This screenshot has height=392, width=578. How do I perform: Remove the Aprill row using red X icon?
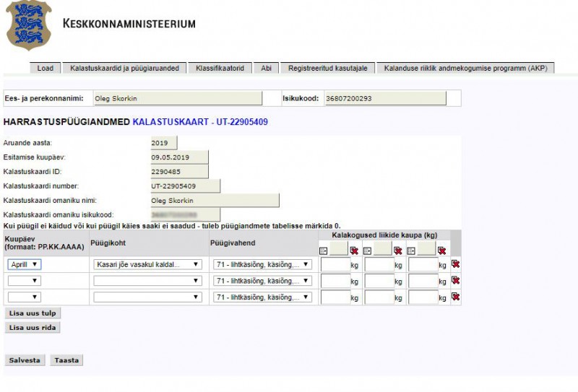[x=456, y=264]
